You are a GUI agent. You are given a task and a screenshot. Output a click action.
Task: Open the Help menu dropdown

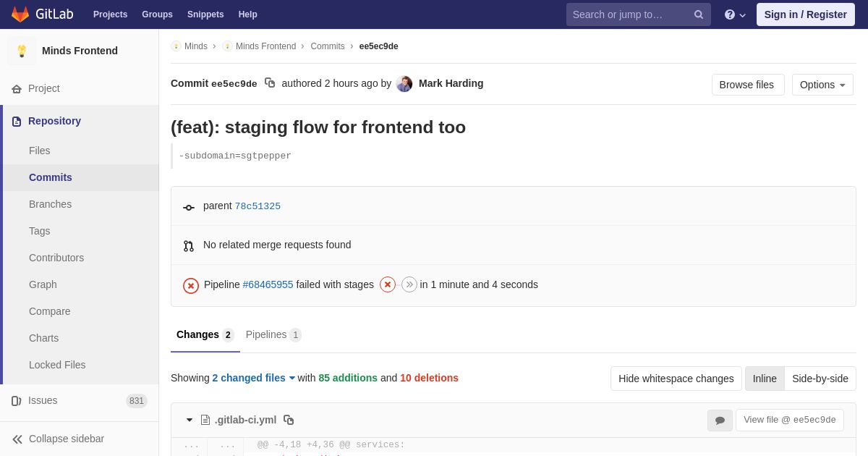[x=735, y=14]
